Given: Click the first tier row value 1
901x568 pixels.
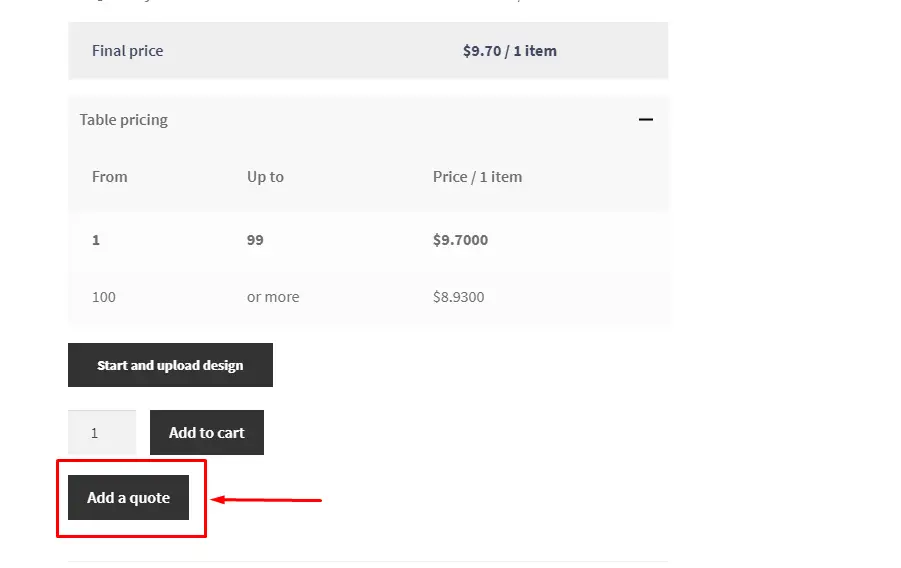Looking at the screenshot, I should point(96,240).
